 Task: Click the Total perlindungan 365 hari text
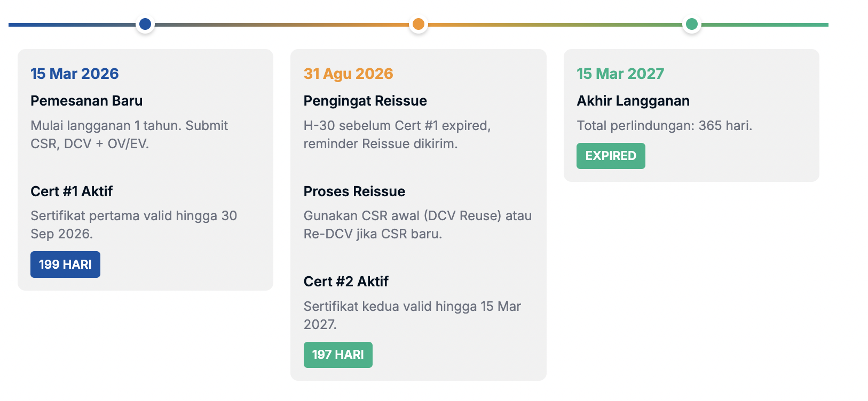point(664,126)
